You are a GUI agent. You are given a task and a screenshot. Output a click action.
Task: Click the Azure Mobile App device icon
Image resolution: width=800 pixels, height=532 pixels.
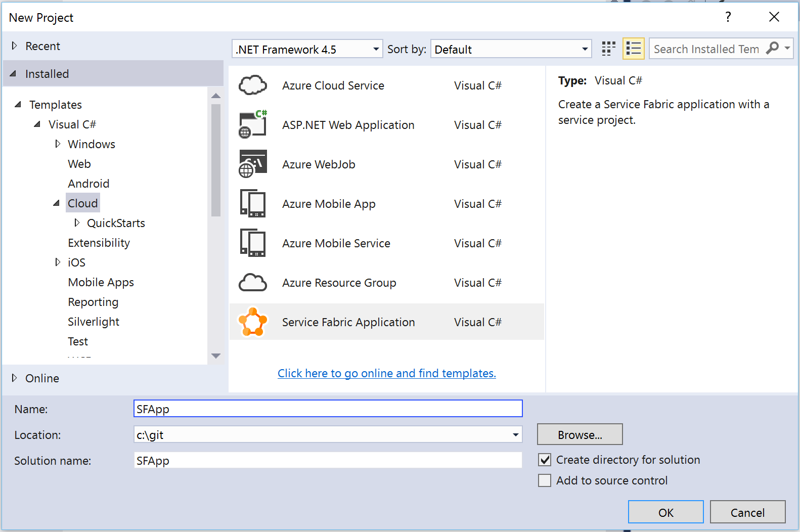pyautogui.click(x=253, y=203)
